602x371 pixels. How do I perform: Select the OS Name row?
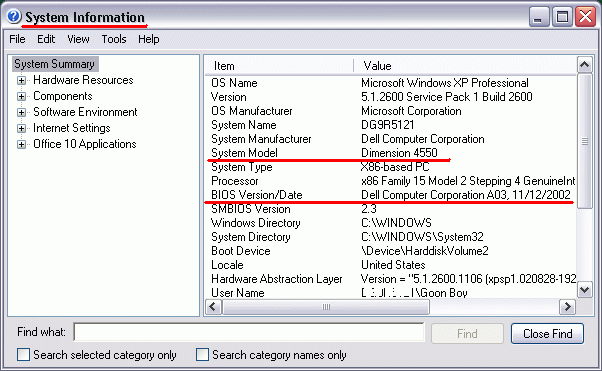pyautogui.click(x=391, y=83)
